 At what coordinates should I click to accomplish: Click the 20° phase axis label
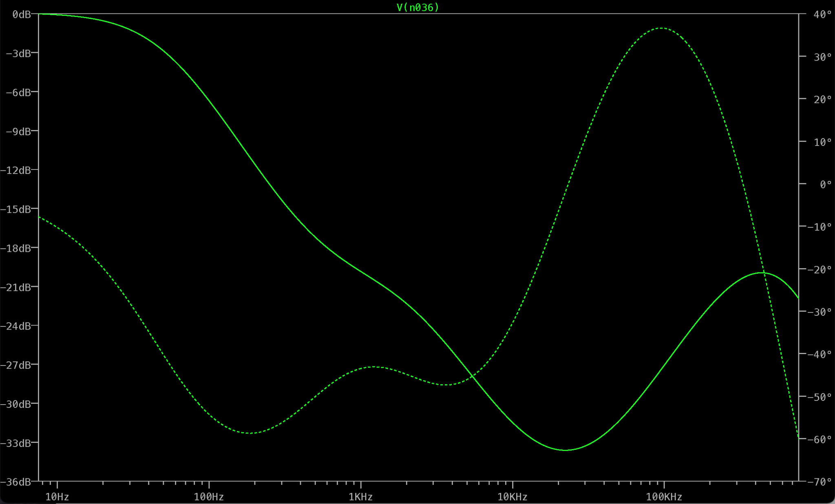(x=822, y=99)
